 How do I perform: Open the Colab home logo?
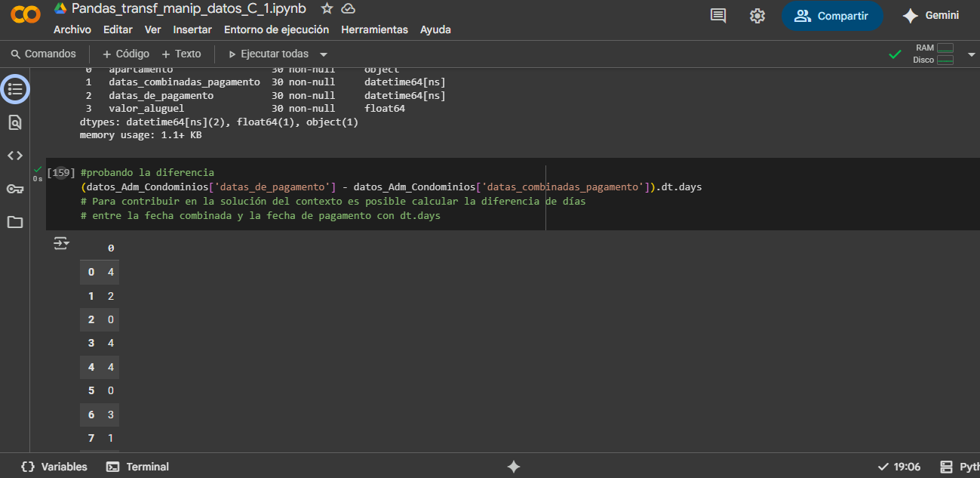coord(26,15)
